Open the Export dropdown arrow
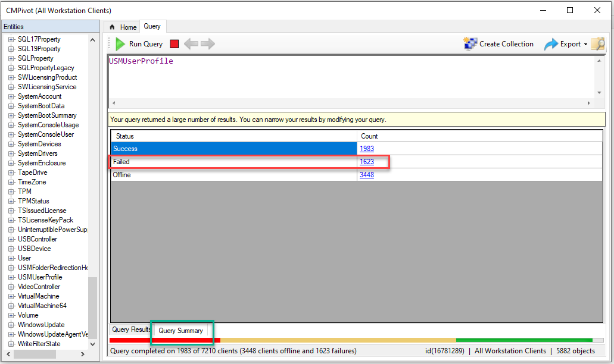The image size is (614, 364). pos(585,45)
